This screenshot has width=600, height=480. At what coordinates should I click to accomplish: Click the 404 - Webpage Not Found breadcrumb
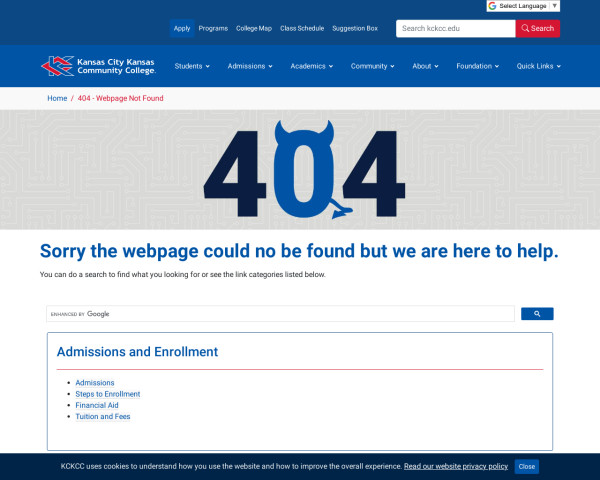(121, 98)
